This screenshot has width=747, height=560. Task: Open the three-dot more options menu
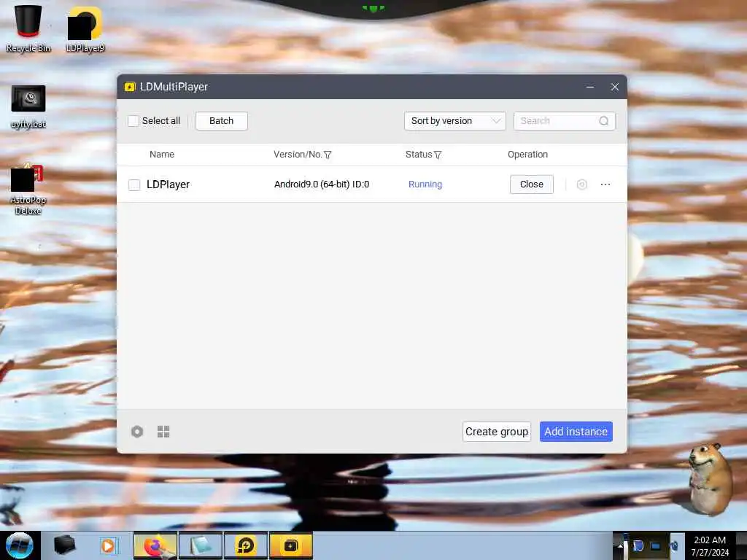(x=605, y=184)
